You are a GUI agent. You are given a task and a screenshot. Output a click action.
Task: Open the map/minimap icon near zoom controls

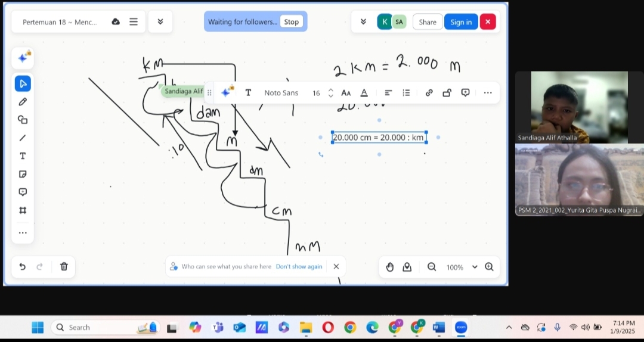[x=407, y=268]
